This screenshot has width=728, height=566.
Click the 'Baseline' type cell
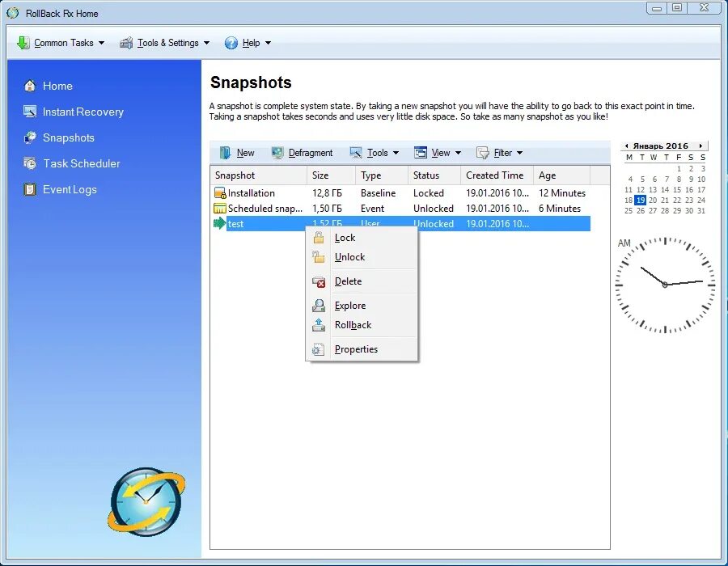point(379,193)
